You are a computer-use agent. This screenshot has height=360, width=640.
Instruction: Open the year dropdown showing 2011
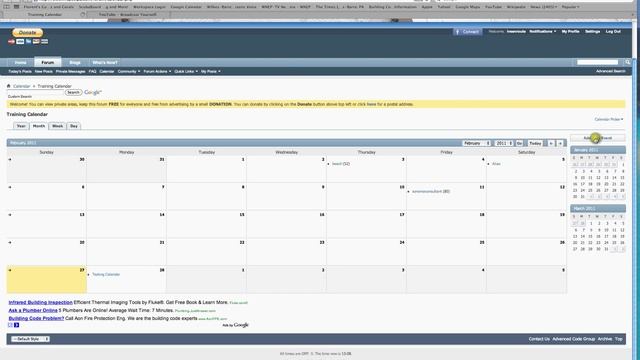point(504,143)
